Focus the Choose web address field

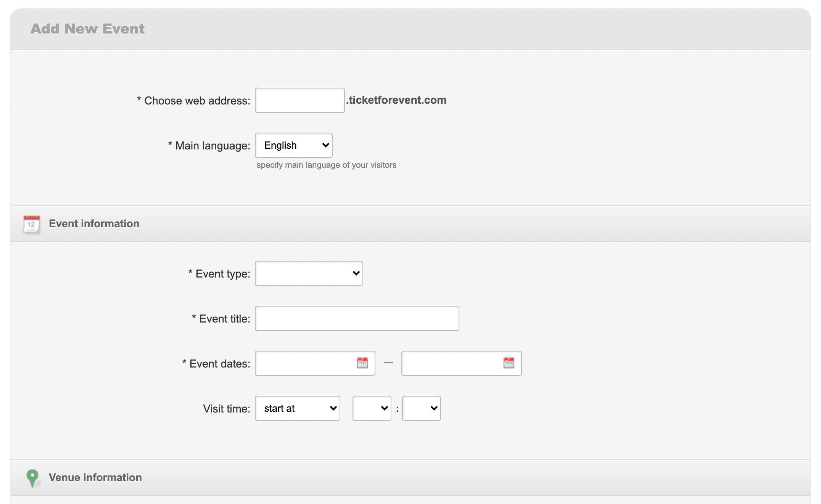(x=299, y=100)
